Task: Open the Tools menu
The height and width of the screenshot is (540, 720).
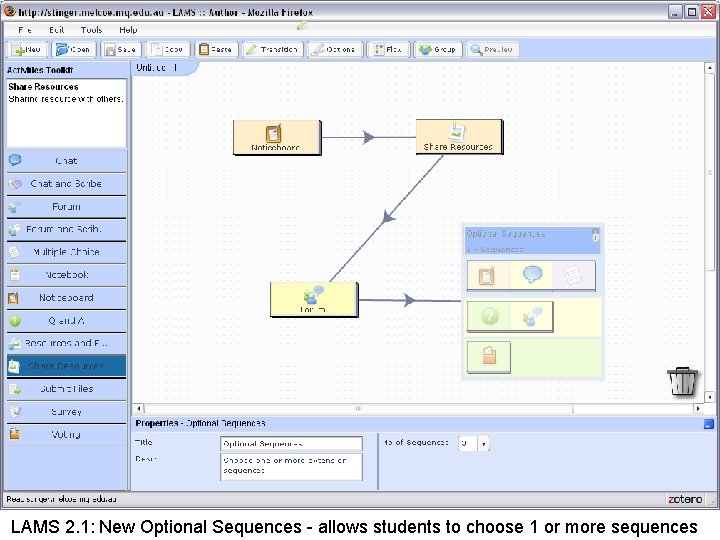Action: point(91,30)
